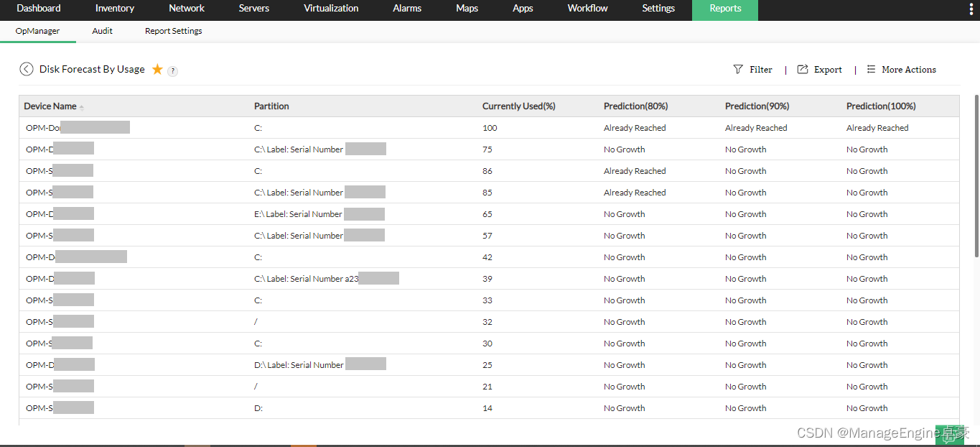Click the Currently Used value 21

click(x=487, y=387)
